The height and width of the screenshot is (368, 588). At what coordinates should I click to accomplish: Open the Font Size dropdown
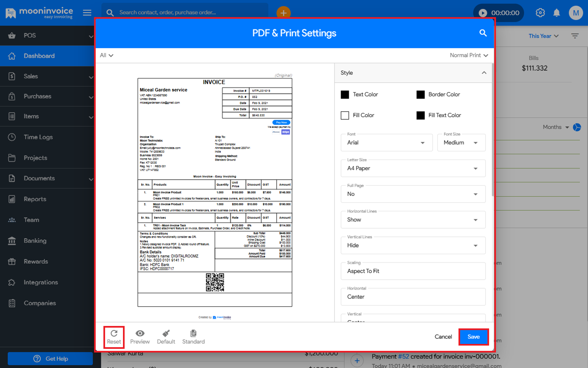tap(461, 143)
